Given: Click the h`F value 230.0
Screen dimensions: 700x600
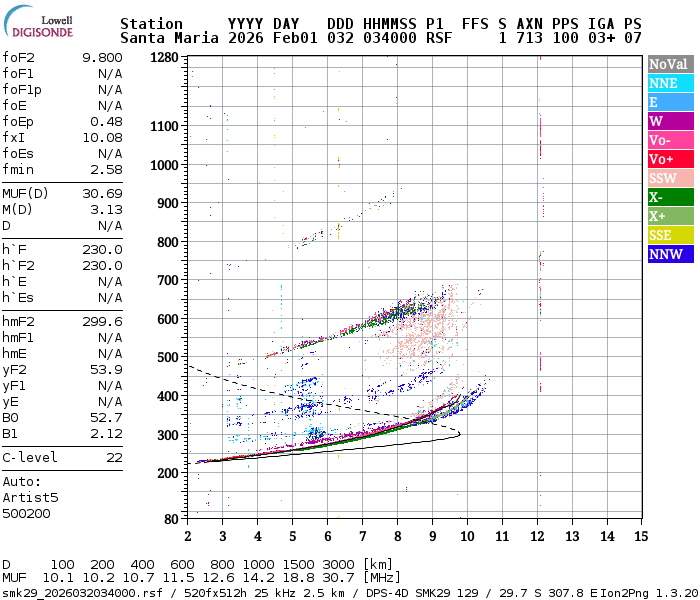Looking at the screenshot, I should [102, 250].
